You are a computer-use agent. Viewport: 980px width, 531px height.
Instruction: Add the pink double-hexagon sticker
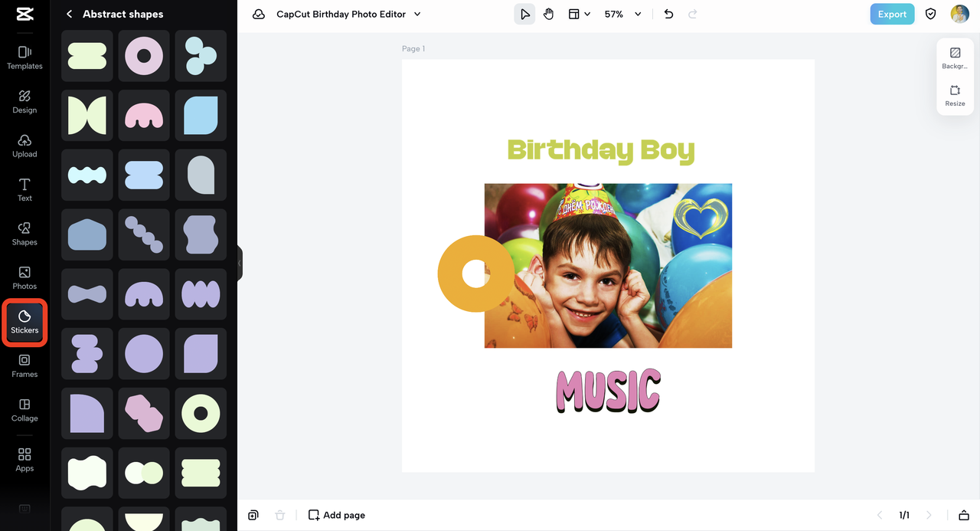tap(144, 414)
